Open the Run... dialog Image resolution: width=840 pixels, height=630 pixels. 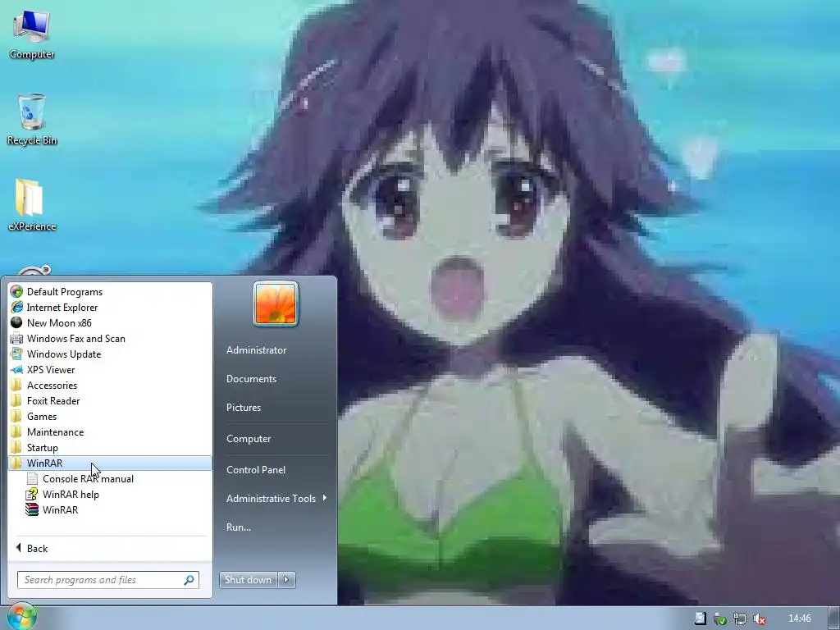click(x=239, y=527)
